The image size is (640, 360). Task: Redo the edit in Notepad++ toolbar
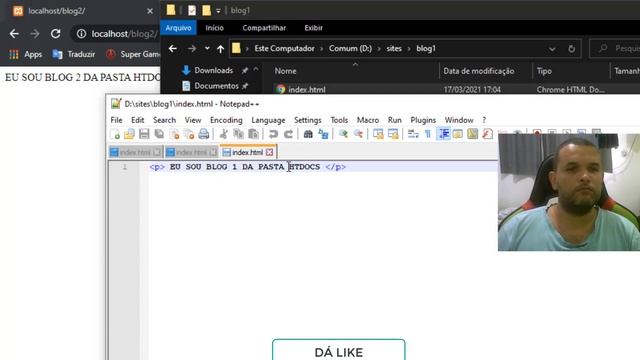[x=288, y=134]
